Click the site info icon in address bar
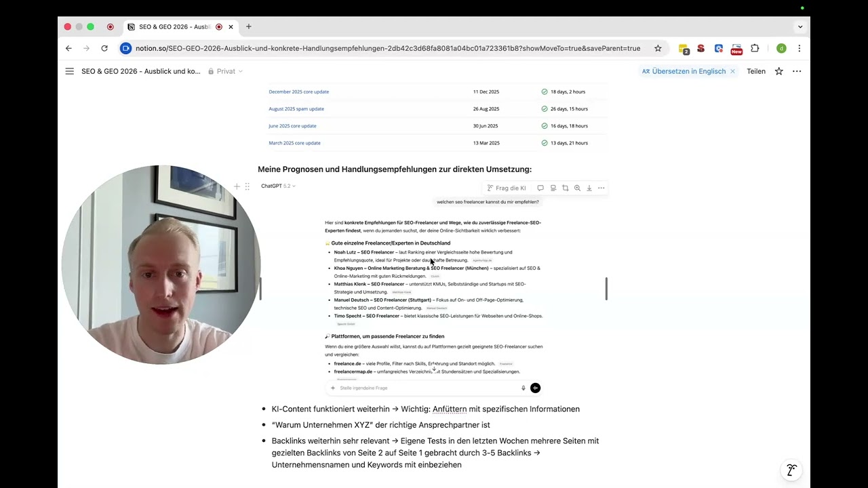Image resolution: width=868 pixels, height=488 pixels. [x=125, y=48]
